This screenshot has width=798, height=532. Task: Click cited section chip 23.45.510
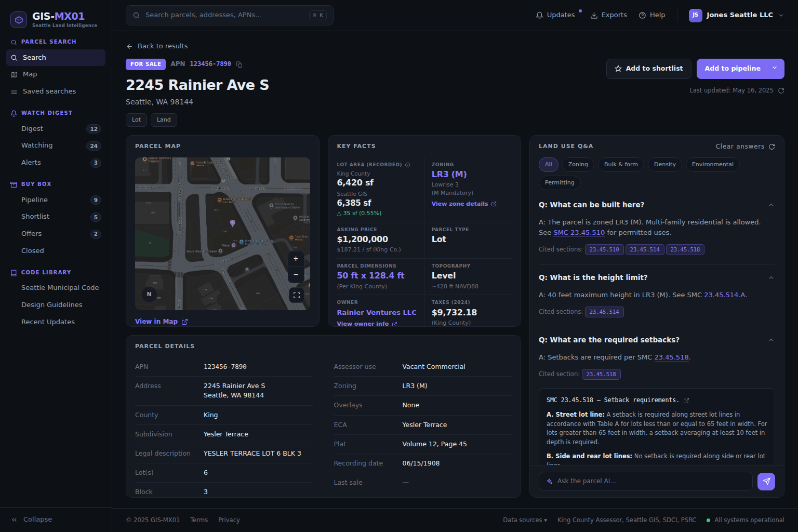[x=604, y=250]
